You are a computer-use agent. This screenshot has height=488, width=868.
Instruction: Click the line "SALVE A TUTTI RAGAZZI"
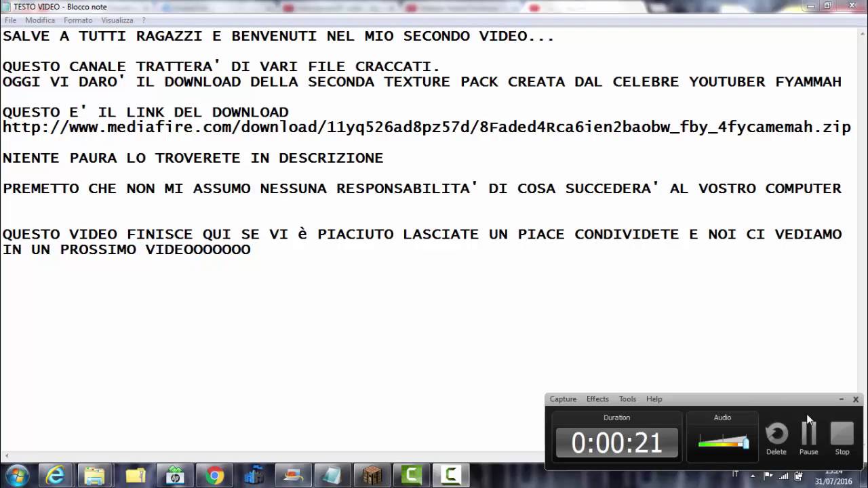pyautogui.click(x=278, y=36)
